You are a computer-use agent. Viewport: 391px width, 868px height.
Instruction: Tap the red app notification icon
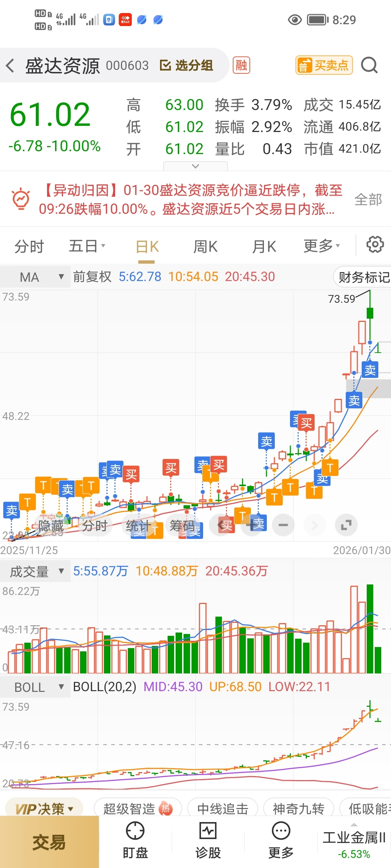click(125, 20)
